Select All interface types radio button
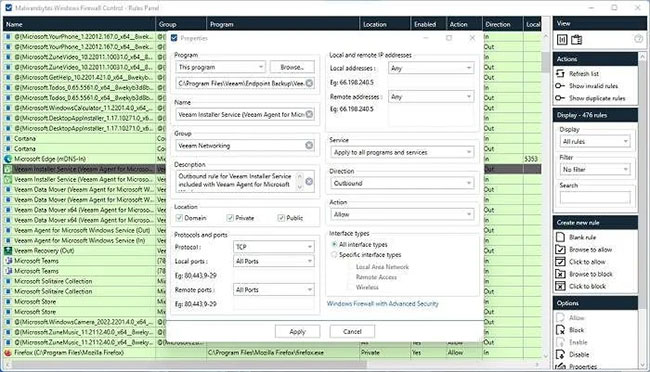 tap(334, 244)
